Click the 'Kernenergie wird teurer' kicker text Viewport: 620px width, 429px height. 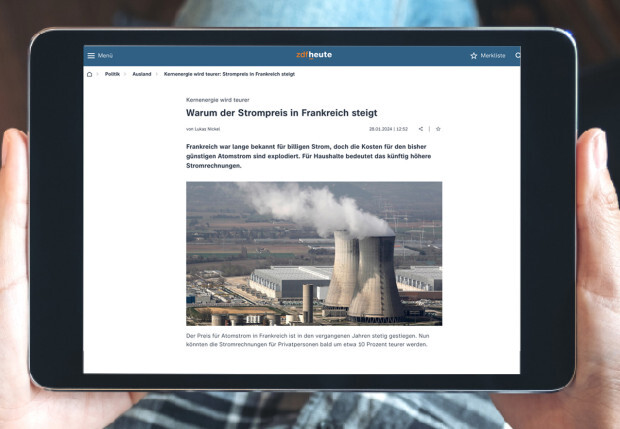(x=217, y=100)
